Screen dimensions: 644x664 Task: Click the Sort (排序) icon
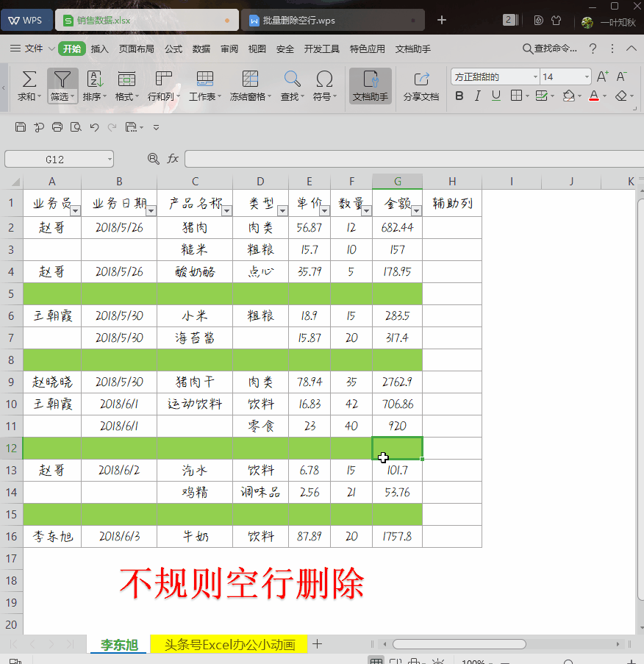[x=94, y=85]
